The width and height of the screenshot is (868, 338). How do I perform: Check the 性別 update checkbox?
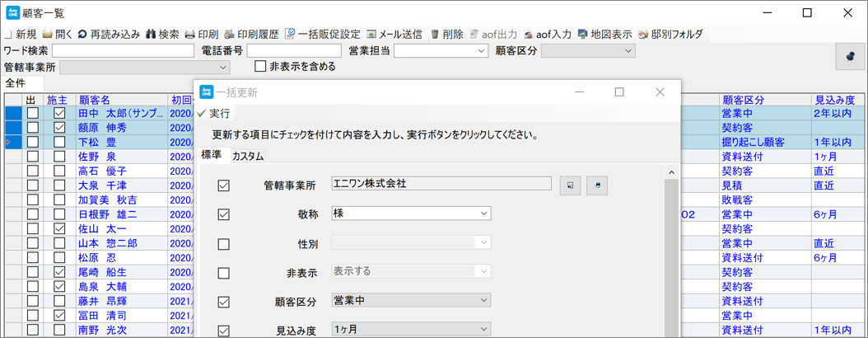click(x=224, y=244)
